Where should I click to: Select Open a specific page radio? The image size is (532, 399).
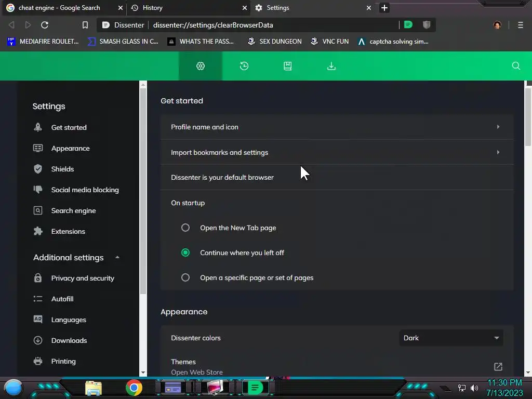[185, 277]
